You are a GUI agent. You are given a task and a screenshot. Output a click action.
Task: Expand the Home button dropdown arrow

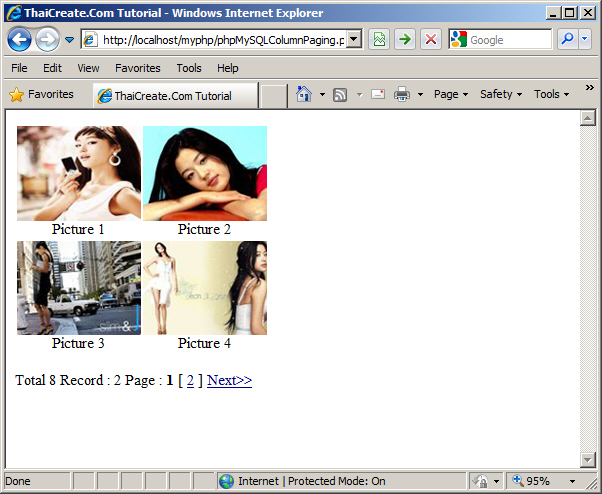tap(322, 94)
